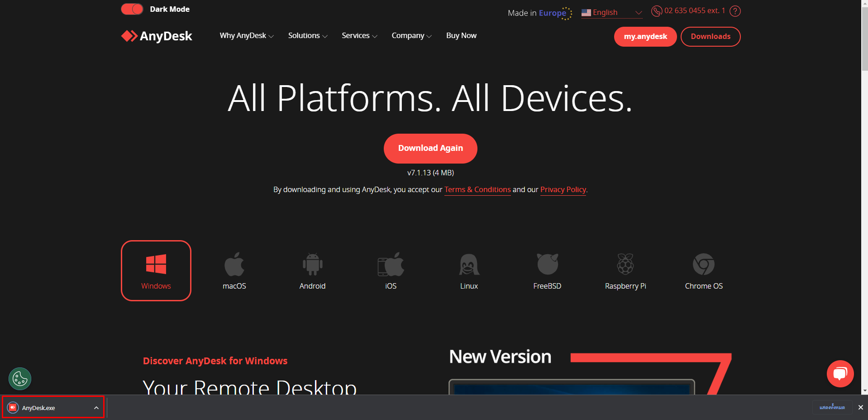Go to the Buy Now page
This screenshot has height=420, width=868.
pos(461,35)
